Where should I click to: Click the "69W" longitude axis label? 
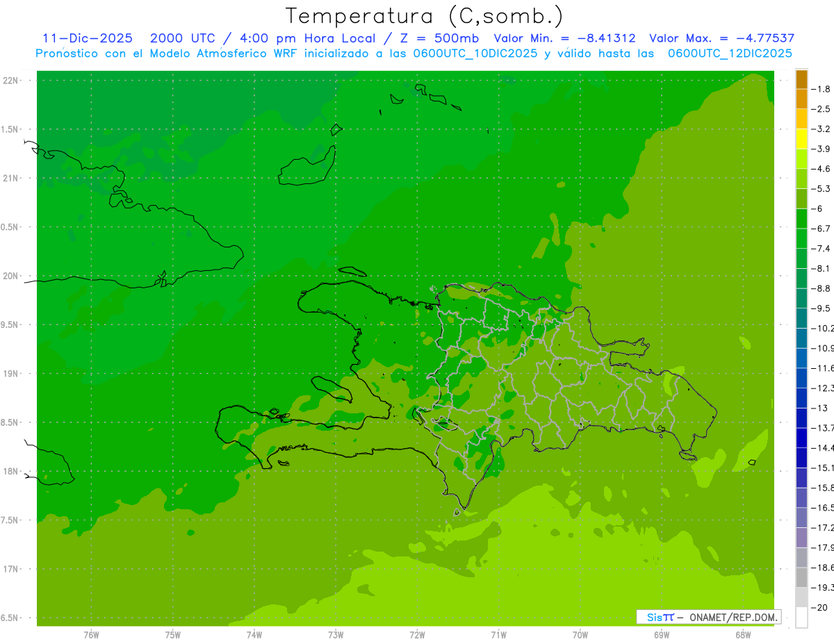[662, 635]
